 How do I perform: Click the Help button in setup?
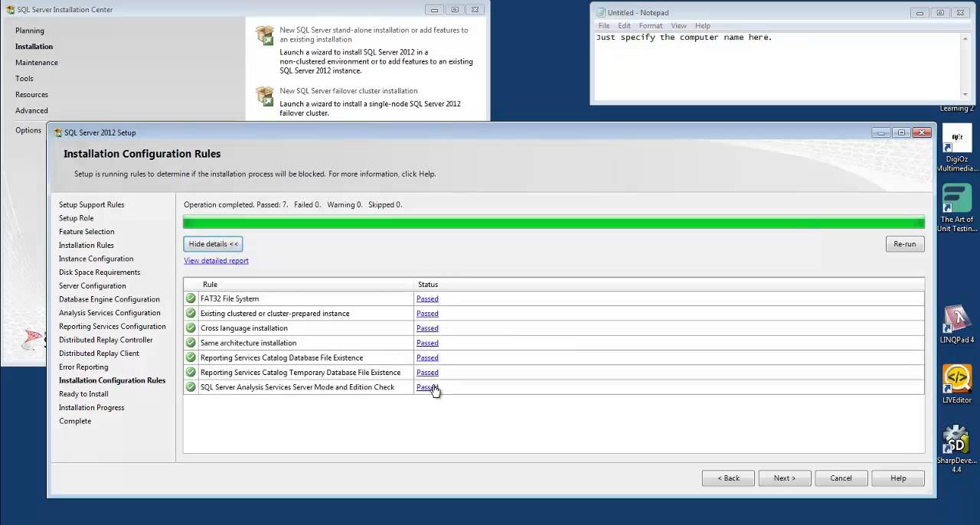click(x=898, y=478)
